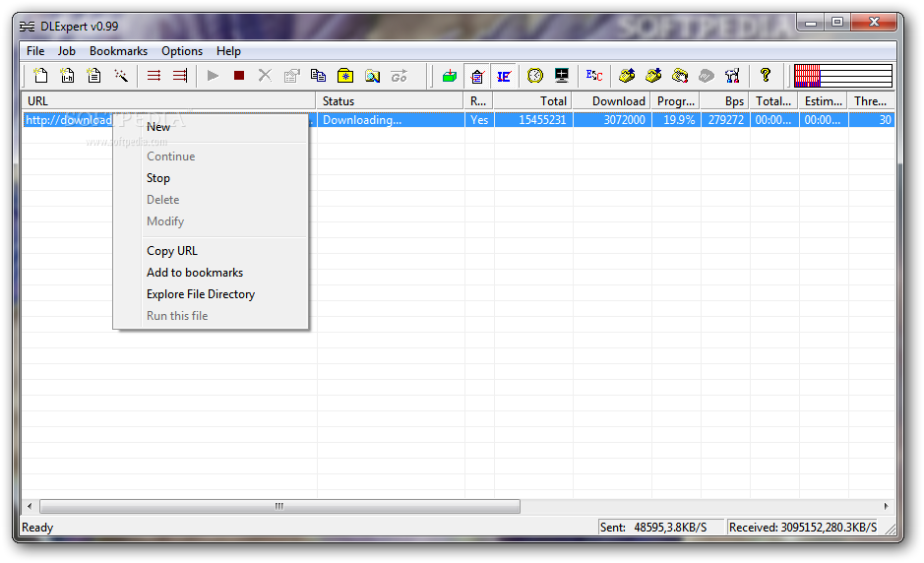Click the computer monitor toolbar icon
This screenshot has width=924, height=563.
(562, 76)
